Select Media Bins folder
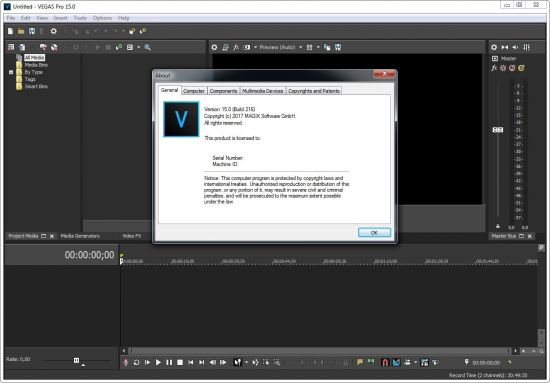 tap(36, 65)
